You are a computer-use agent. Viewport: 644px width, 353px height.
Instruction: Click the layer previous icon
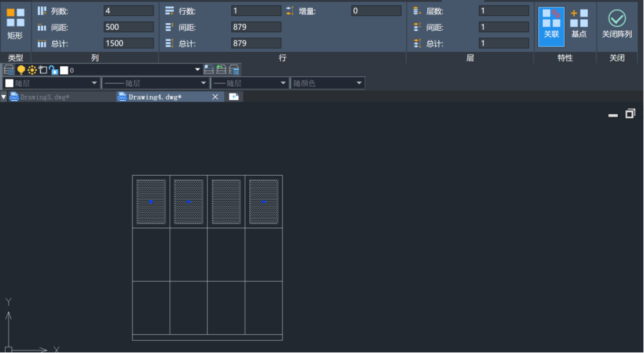coord(221,70)
